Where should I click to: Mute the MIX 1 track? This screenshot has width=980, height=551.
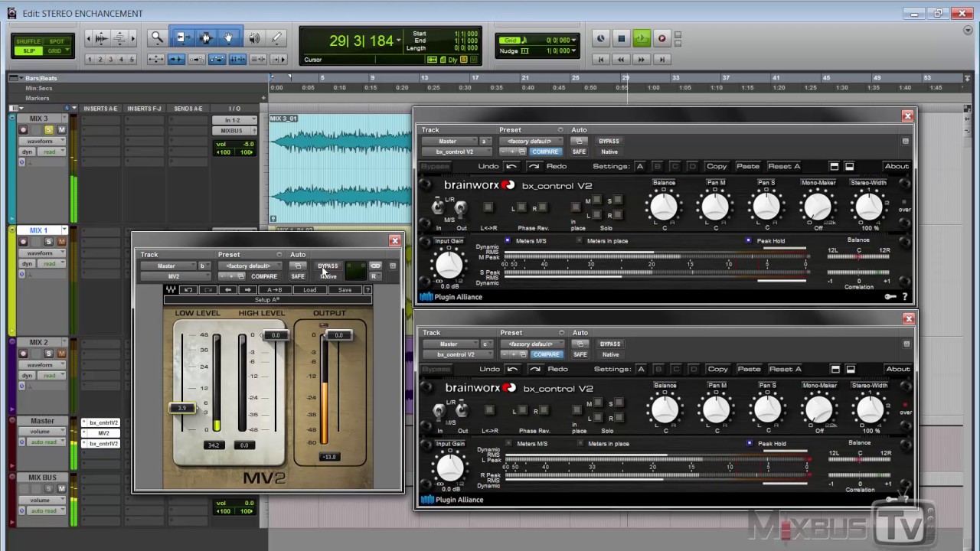point(61,242)
